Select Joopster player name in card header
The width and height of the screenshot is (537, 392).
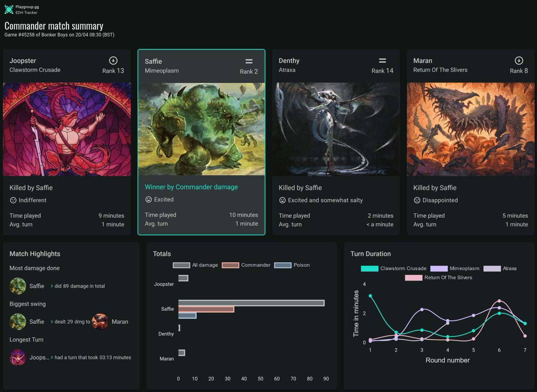23,61
